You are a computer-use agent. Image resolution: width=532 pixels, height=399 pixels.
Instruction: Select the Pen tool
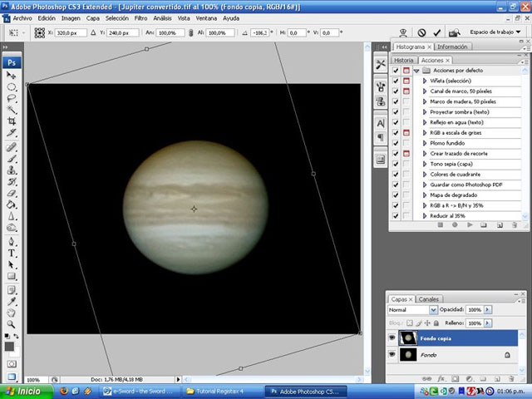click(x=11, y=242)
